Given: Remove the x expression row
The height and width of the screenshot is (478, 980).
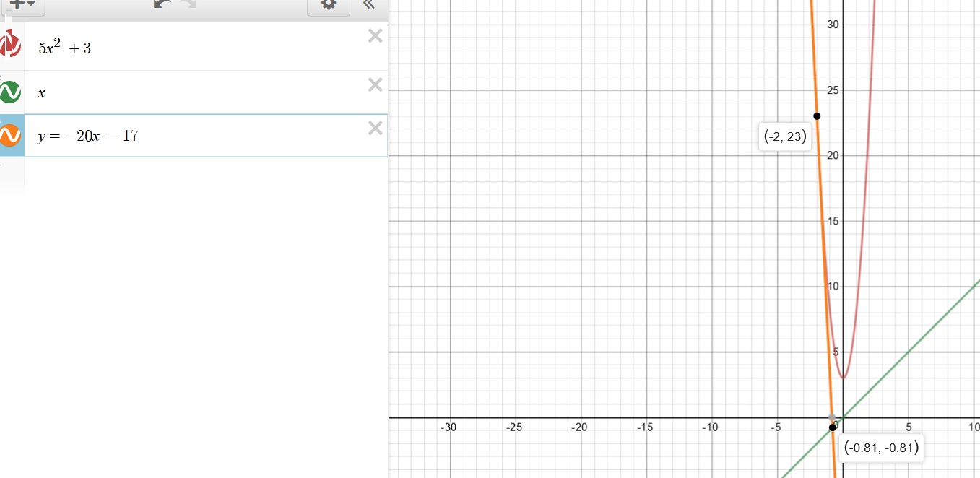Looking at the screenshot, I should [x=375, y=84].
